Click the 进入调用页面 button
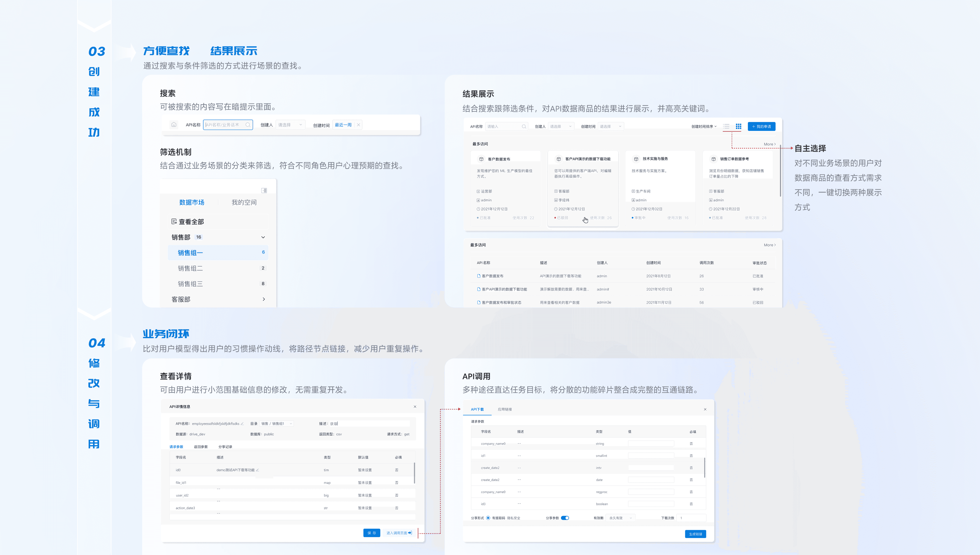This screenshot has height=555, width=980. tap(399, 533)
